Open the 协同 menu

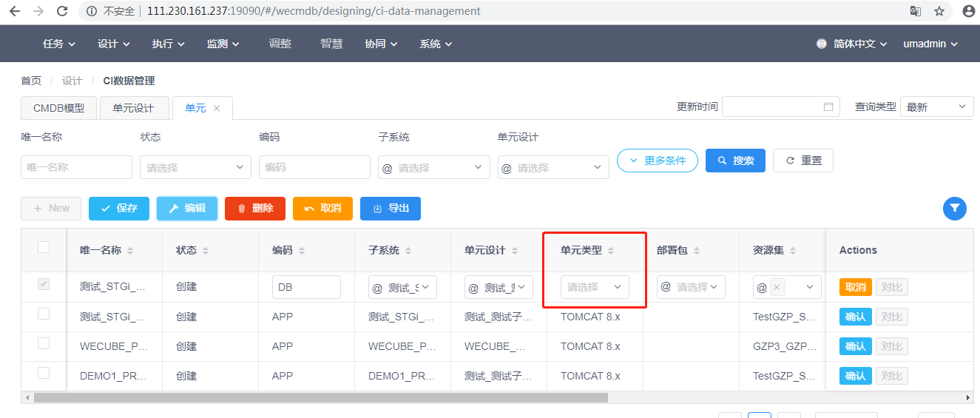381,44
